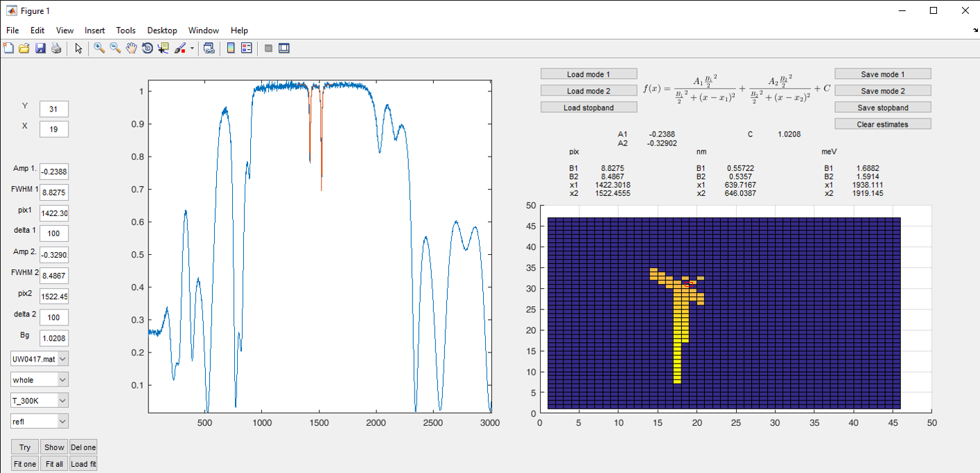Enable the Rotate 3D tool

point(147,48)
